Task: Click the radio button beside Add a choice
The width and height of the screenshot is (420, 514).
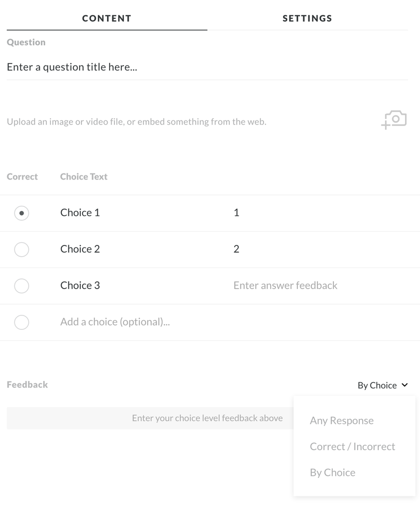Action: tap(22, 322)
